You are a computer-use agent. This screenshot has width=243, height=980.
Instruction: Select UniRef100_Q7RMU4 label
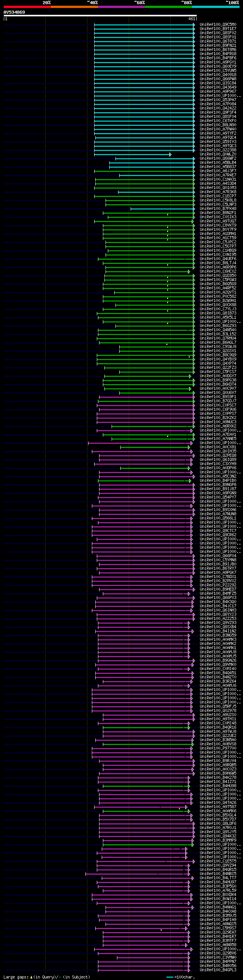pos(218,338)
